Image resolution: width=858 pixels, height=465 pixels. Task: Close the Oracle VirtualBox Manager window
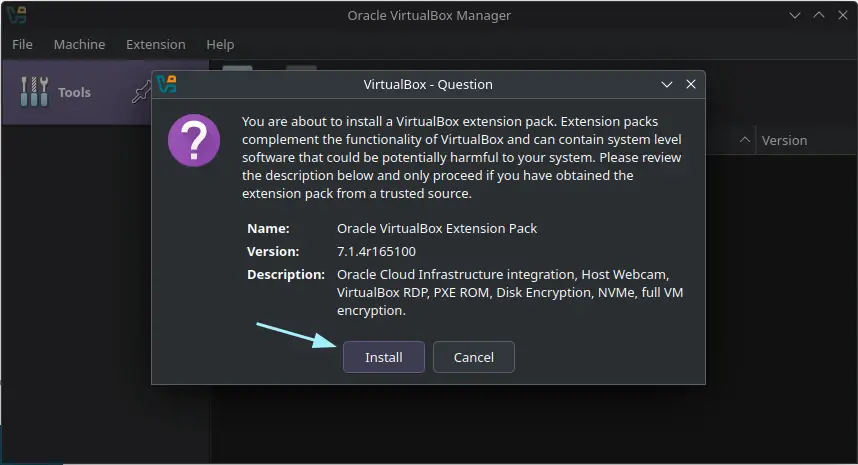click(x=843, y=15)
